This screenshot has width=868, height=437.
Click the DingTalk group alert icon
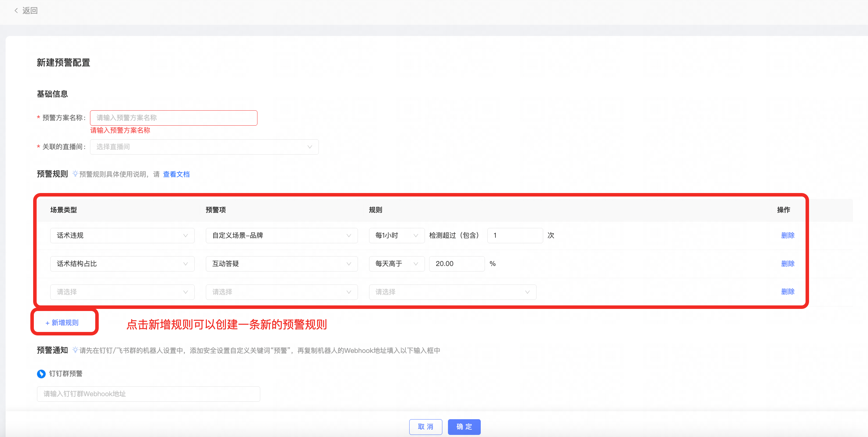tap(41, 374)
